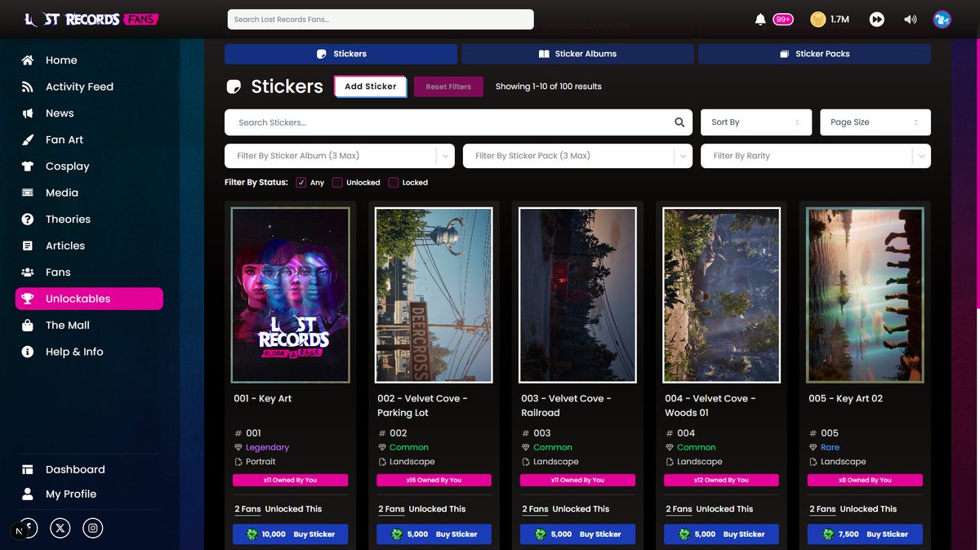Open Key Art 02 sticker image
Viewport: 980px width, 550px height.
(x=865, y=295)
